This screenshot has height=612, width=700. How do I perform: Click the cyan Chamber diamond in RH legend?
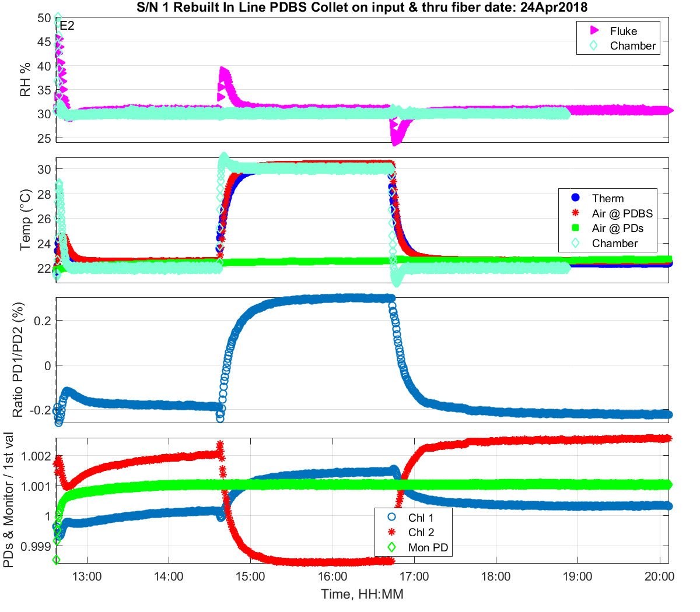[594, 45]
